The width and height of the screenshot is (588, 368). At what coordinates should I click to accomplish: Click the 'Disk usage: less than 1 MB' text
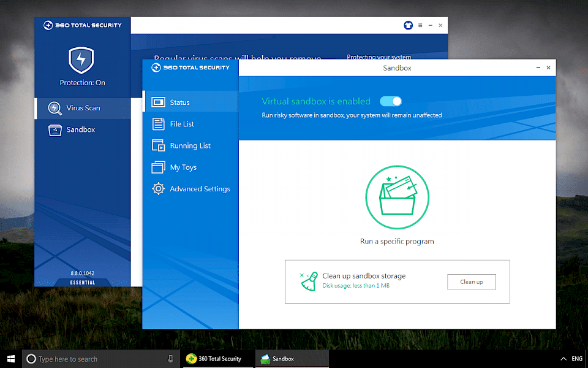356,286
